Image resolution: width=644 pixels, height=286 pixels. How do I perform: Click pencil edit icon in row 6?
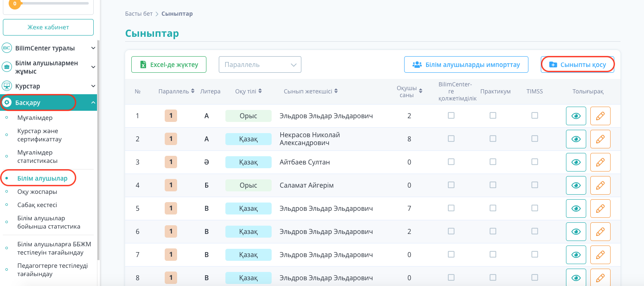pos(600,231)
